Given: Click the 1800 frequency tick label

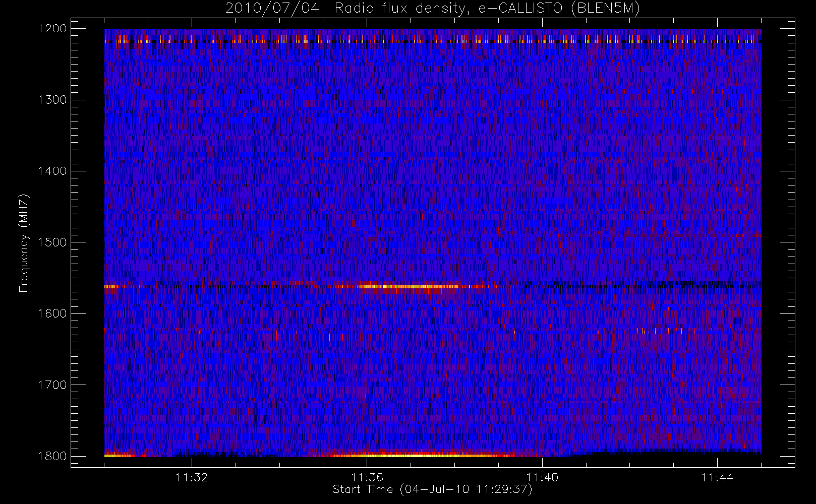Looking at the screenshot, I should 52,456.
